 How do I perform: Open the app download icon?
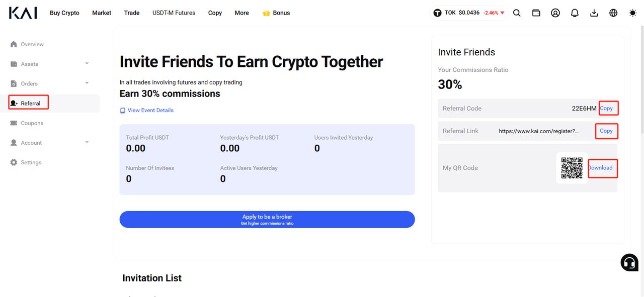[594, 13]
